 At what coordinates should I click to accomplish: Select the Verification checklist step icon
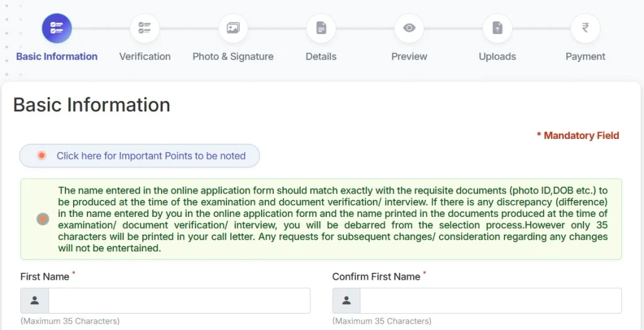coord(145,28)
